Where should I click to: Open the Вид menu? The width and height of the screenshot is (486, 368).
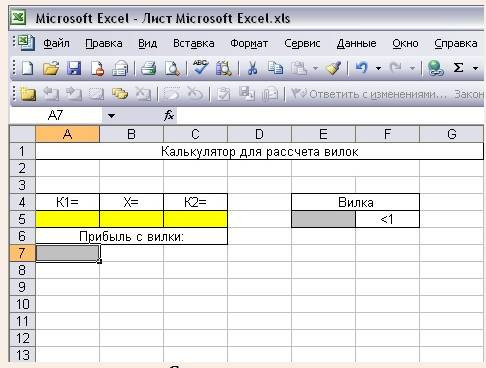147,43
